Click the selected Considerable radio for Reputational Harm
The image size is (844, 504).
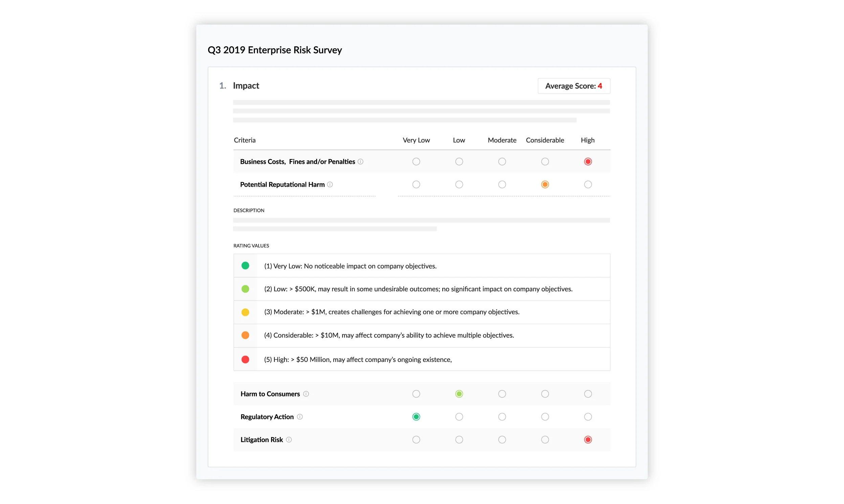[x=545, y=184]
